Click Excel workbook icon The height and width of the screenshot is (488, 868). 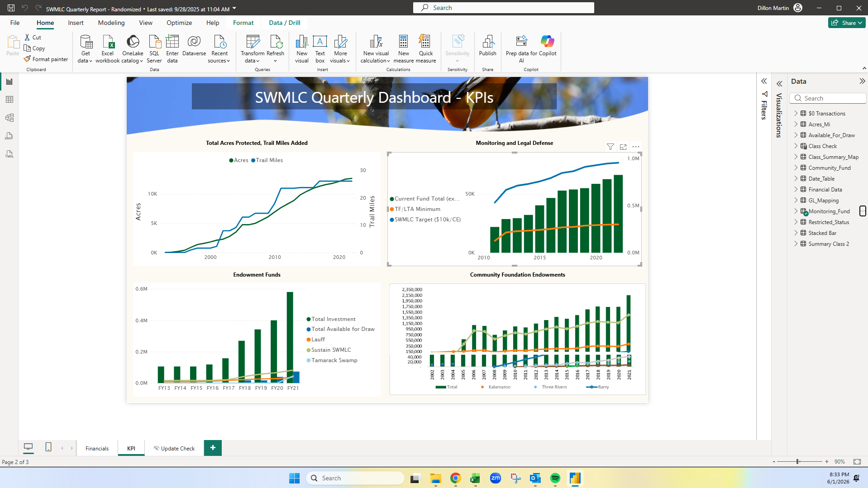[108, 48]
